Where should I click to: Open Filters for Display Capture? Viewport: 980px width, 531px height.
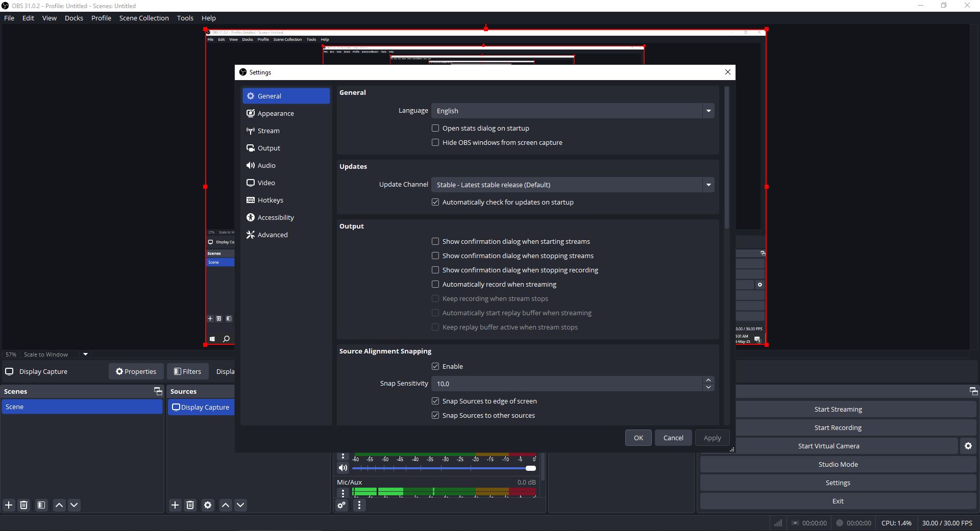click(187, 371)
